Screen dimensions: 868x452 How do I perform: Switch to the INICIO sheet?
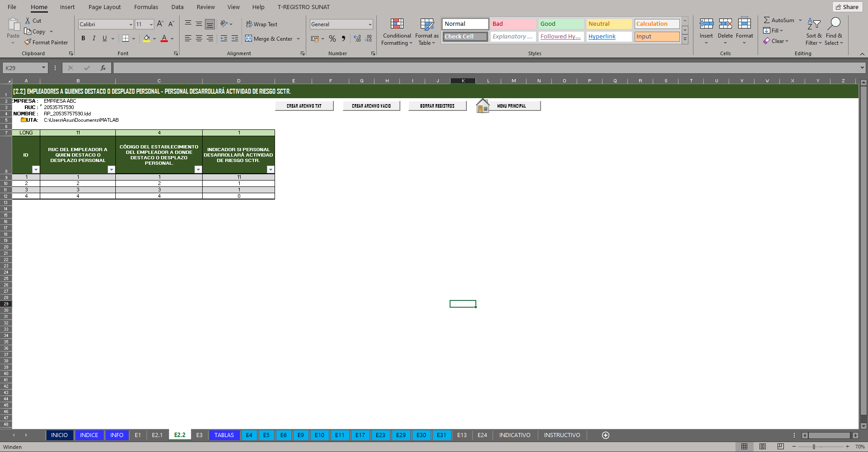coord(59,435)
